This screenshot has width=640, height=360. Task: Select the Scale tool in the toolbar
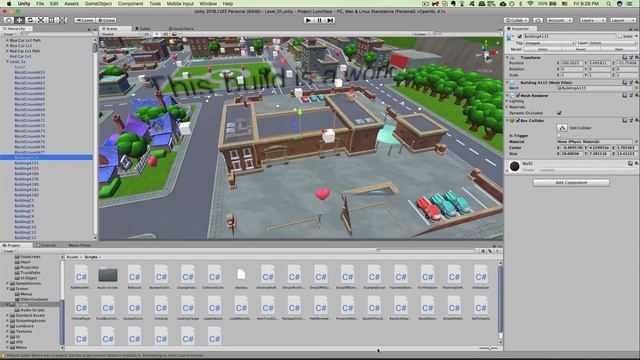tap(41, 20)
